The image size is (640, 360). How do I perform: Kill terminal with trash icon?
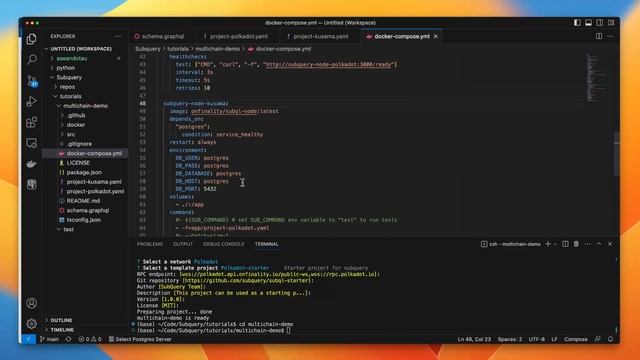(x=576, y=244)
